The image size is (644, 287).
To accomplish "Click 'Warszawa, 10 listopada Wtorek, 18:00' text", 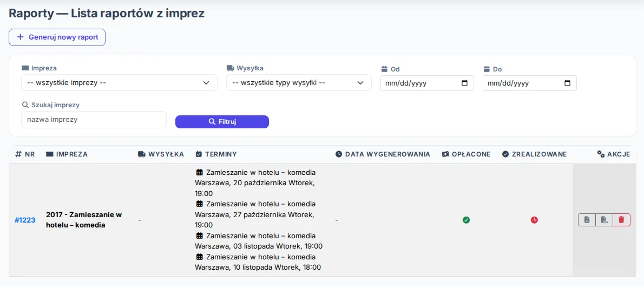I will click(258, 268).
